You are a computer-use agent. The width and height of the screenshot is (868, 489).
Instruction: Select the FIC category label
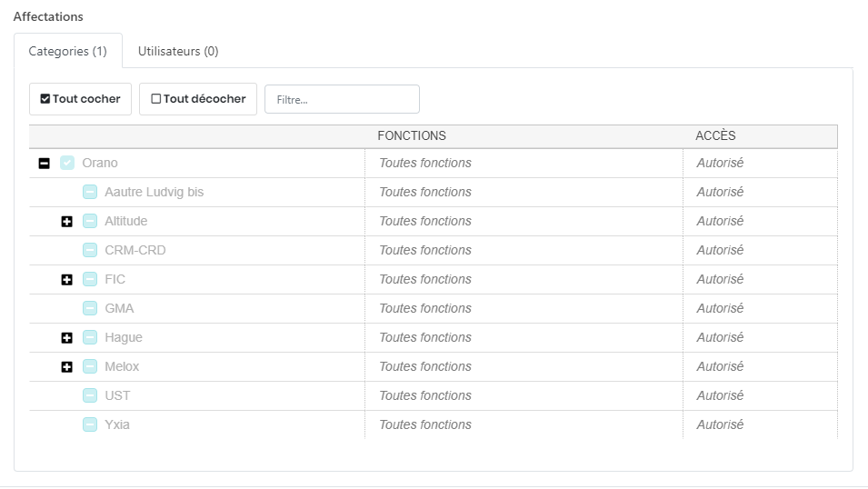pyautogui.click(x=115, y=280)
